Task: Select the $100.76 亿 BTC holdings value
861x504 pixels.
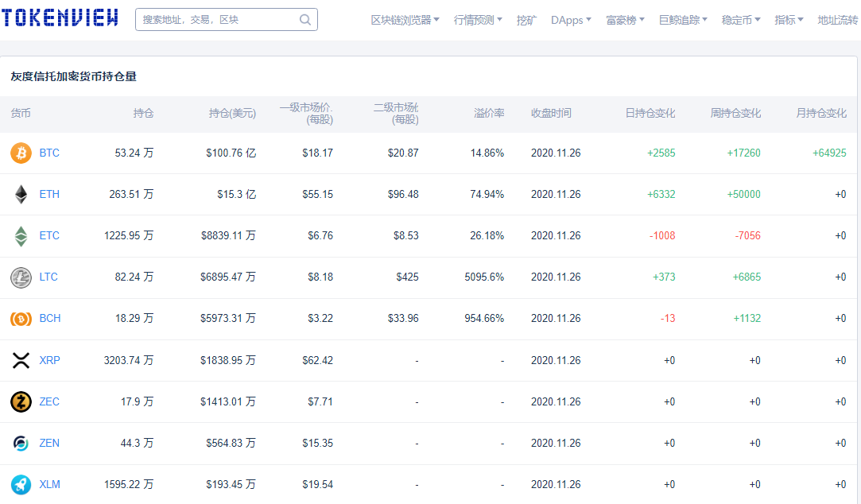Action: [231, 153]
